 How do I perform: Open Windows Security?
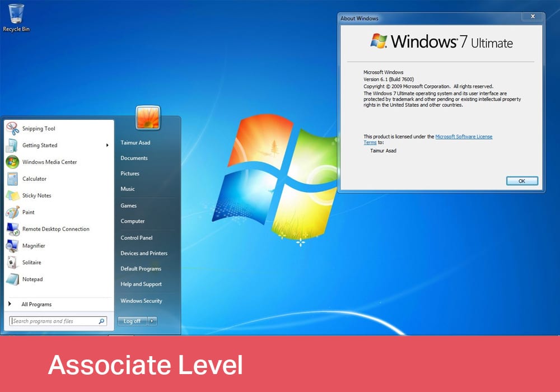pos(141,301)
